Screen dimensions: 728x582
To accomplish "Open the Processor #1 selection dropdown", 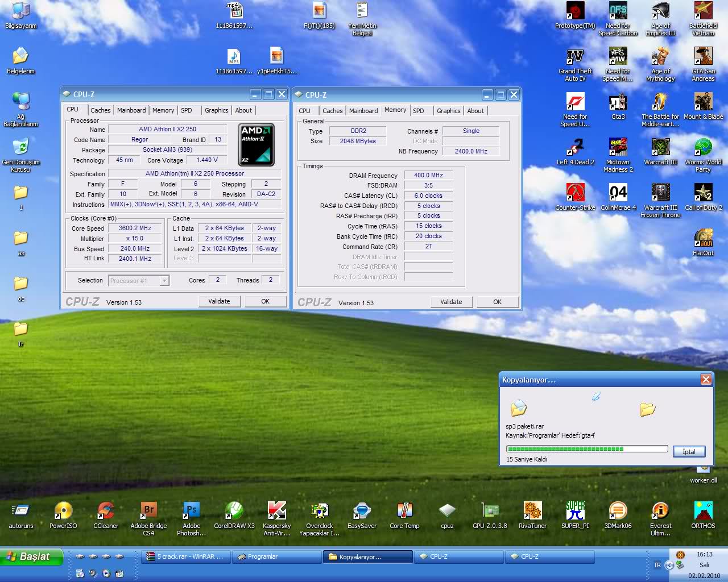I will point(139,280).
